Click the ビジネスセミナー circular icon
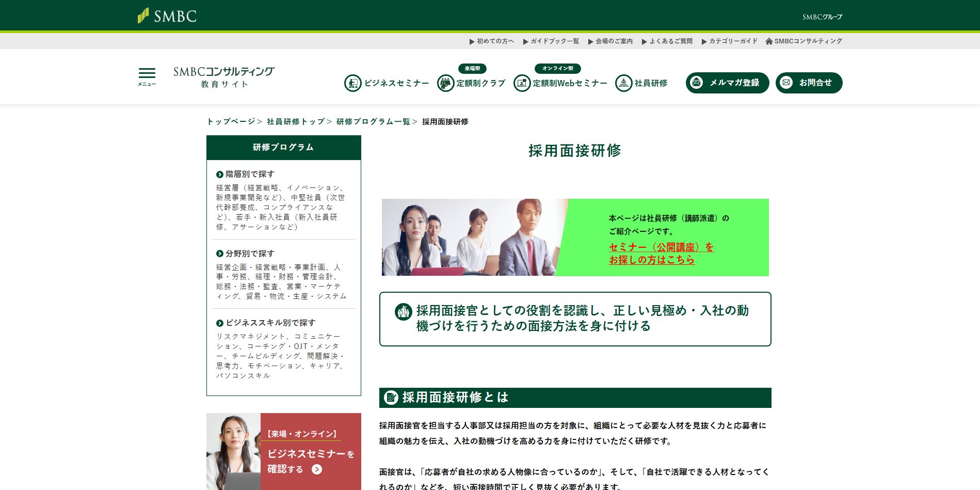 353,83
